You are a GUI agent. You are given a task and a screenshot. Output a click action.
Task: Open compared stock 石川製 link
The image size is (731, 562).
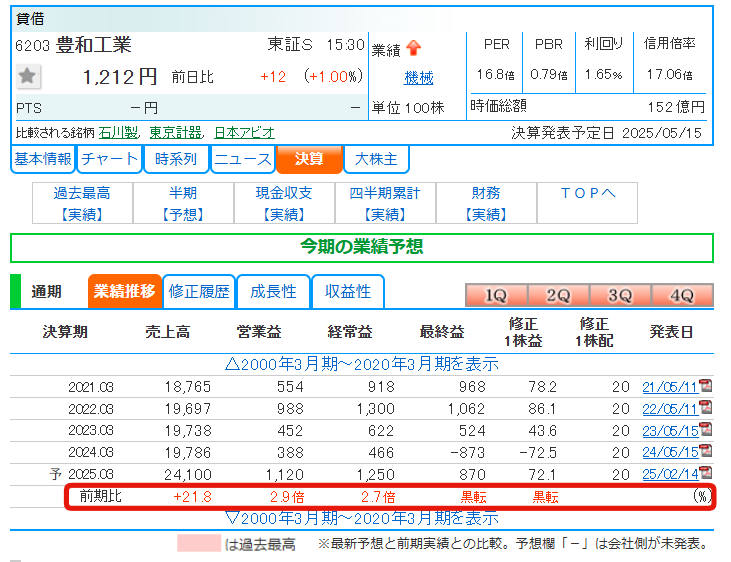120,132
